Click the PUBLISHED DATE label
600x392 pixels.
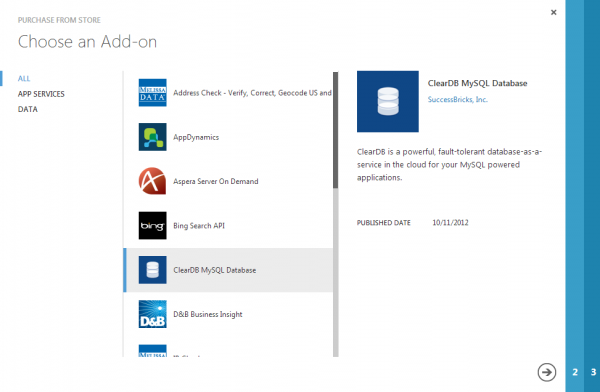[x=384, y=222]
